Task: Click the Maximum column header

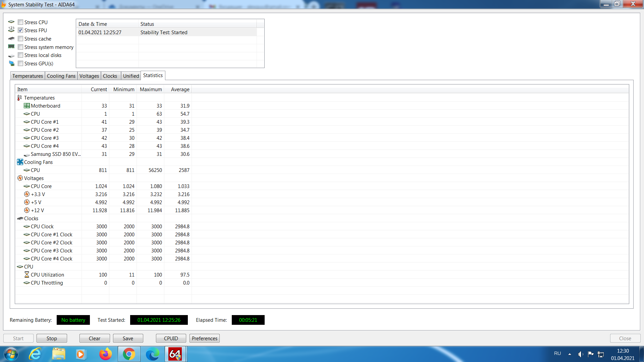Action: (x=151, y=89)
